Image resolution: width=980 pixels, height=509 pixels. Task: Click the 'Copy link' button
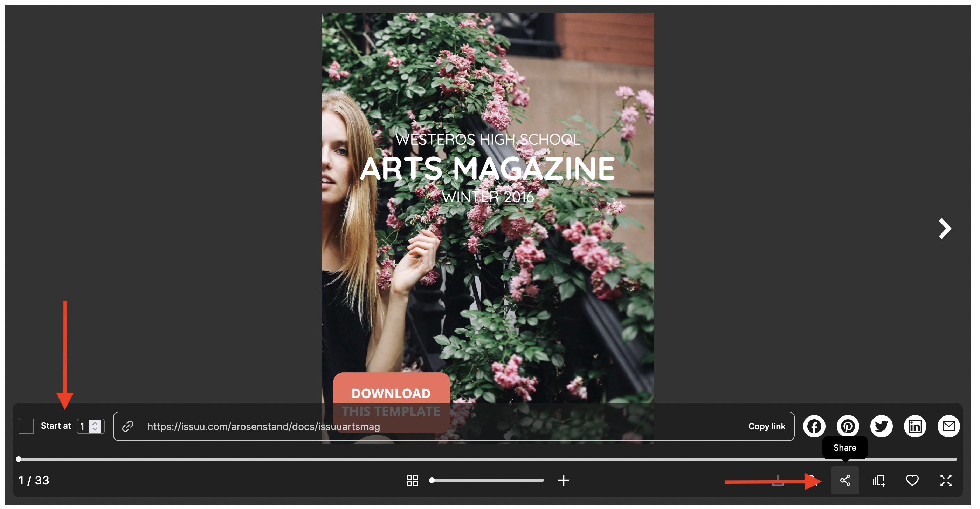[x=766, y=426]
